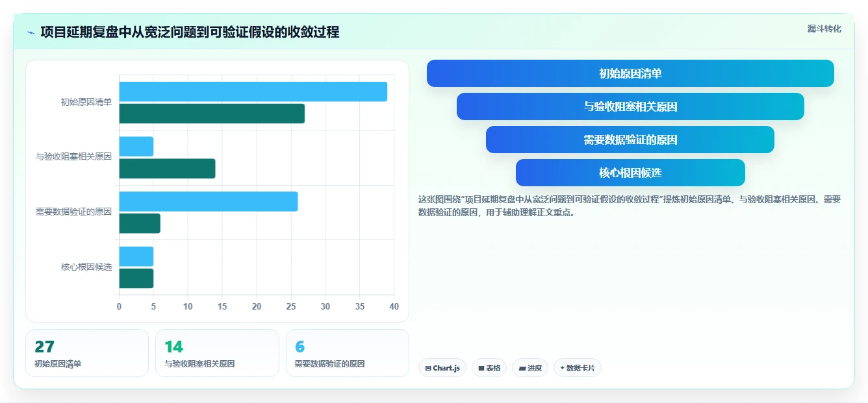The image size is (868, 403).
Task: Click the 数据卡片 tag chip
Action: (x=577, y=368)
